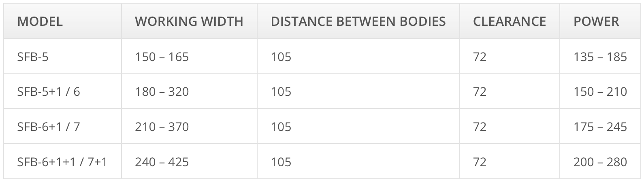Select the SFB-5+1 / 6 model cell

coord(49,92)
